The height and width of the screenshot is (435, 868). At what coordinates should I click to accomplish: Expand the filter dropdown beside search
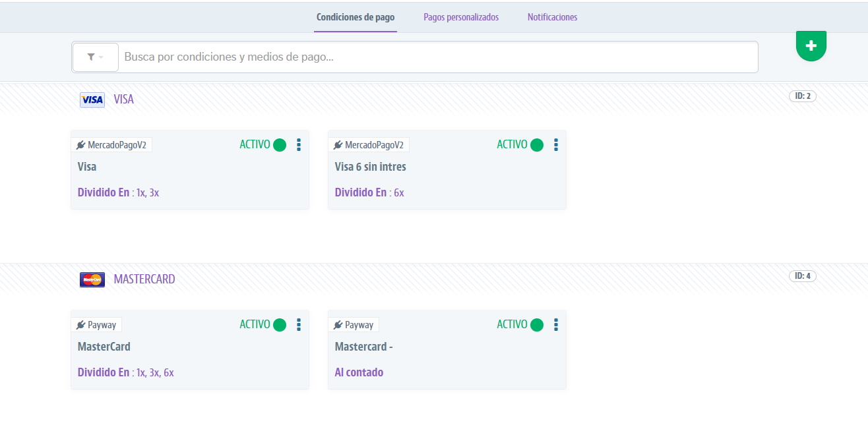95,57
